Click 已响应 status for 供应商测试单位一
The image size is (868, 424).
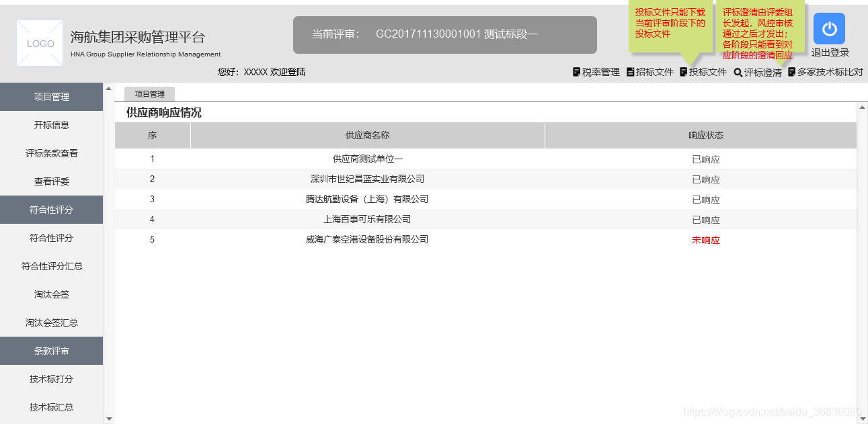coord(706,160)
